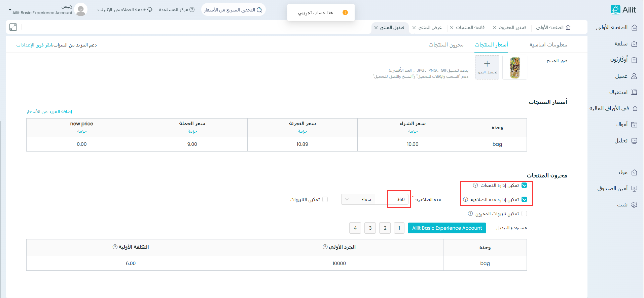Open the shelf-life unit dropdown
This screenshot has width=644, height=298.
(x=358, y=200)
